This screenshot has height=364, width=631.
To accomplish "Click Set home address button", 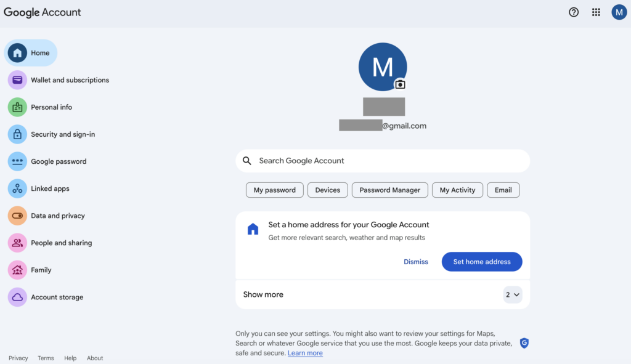I will pyautogui.click(x=482, y=262).
